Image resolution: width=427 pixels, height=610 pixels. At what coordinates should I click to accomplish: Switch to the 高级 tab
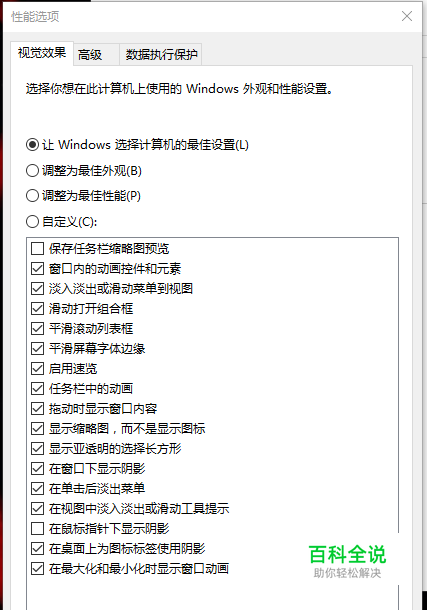[x=96, y=54]
